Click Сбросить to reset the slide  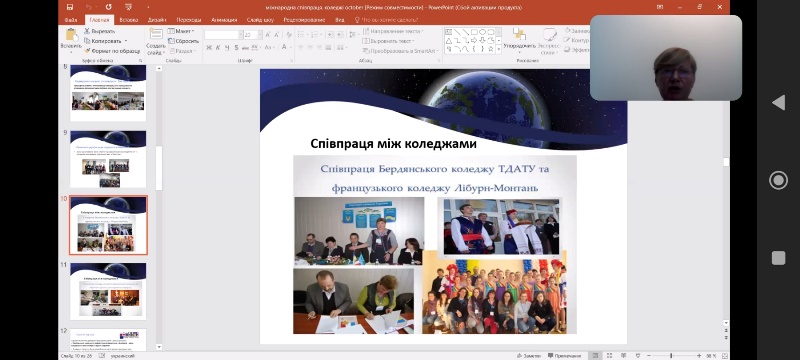[x=183, y=41]
